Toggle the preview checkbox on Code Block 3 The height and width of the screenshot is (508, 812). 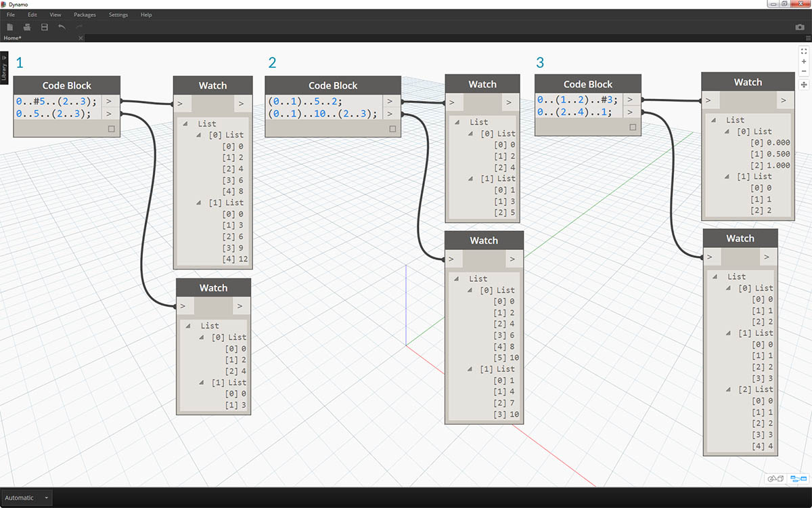point(633,127)
